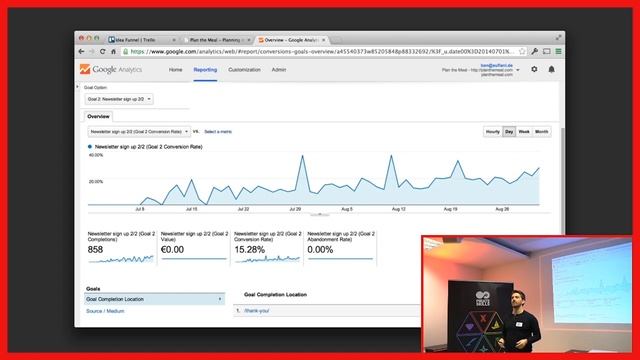Switch chart to Week view
640x360 pixels.
[524, 132]
